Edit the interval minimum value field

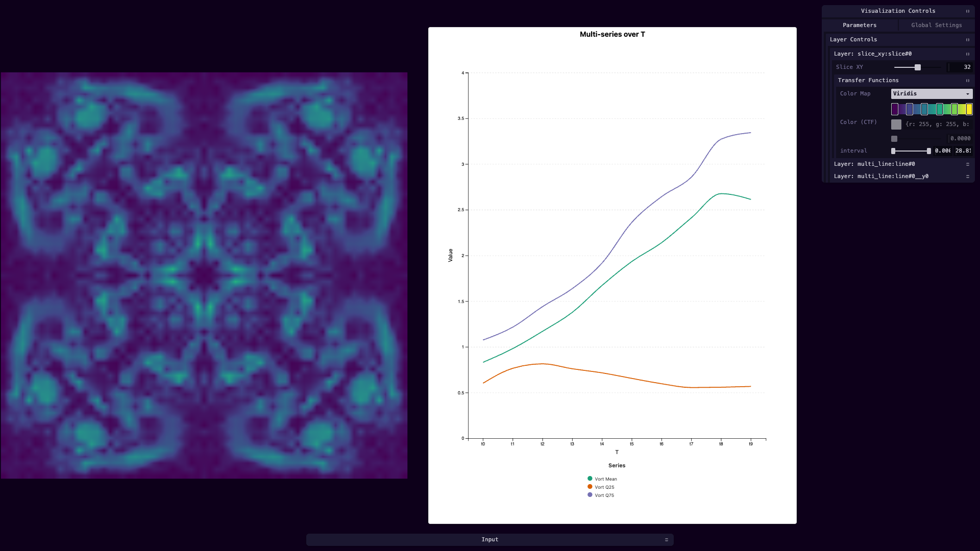click(943, 151)
